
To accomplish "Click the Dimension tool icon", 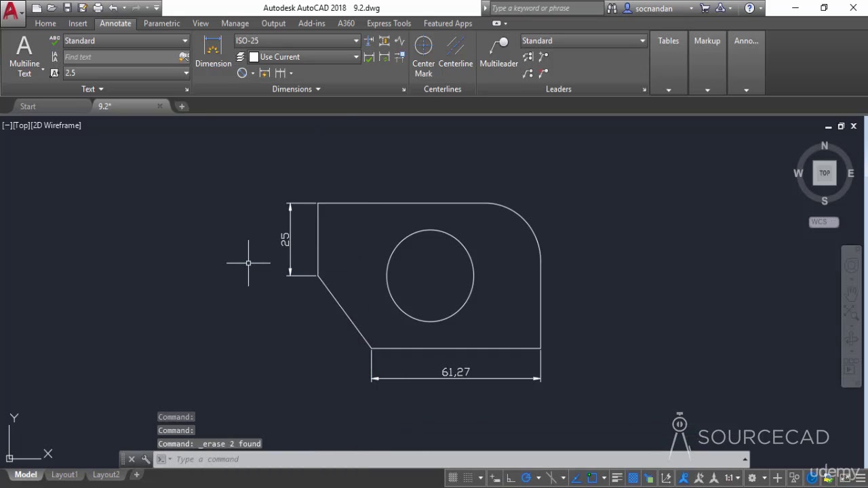I will point(213,52).
